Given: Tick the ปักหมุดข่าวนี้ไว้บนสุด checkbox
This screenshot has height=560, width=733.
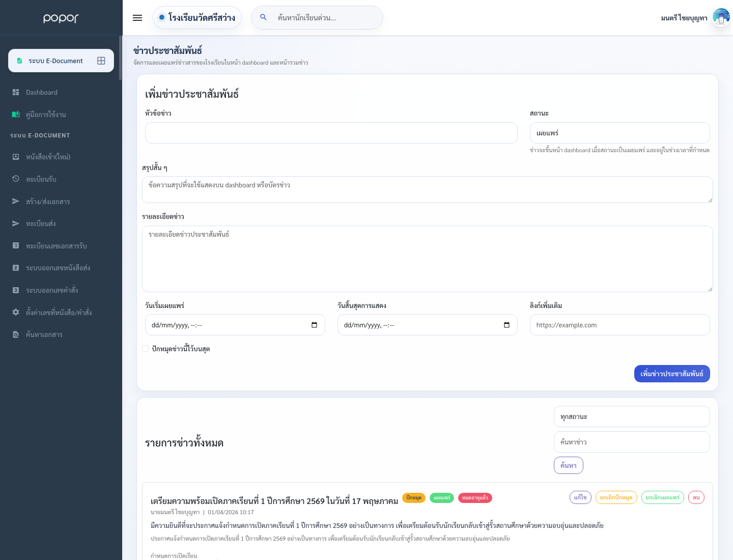Looking at the screenshot, I should tap(146, 349).
